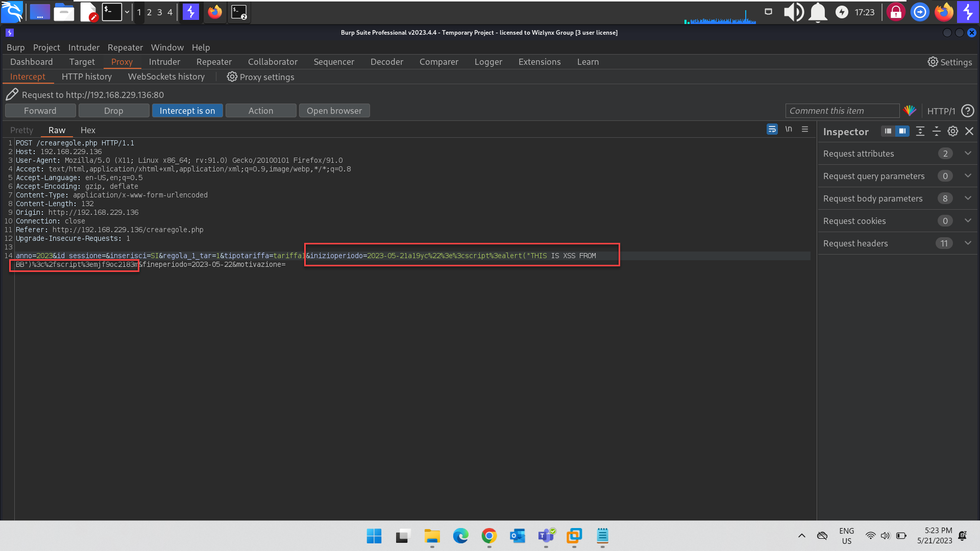Switch to Target tab
Viewport: 980px width, 551px height.
tap(82, 62)
